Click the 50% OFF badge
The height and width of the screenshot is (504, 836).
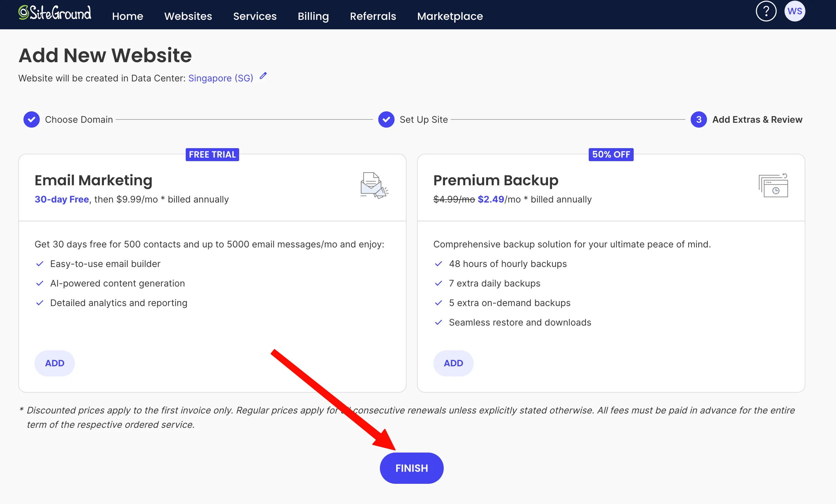click(x=611, y=154)
